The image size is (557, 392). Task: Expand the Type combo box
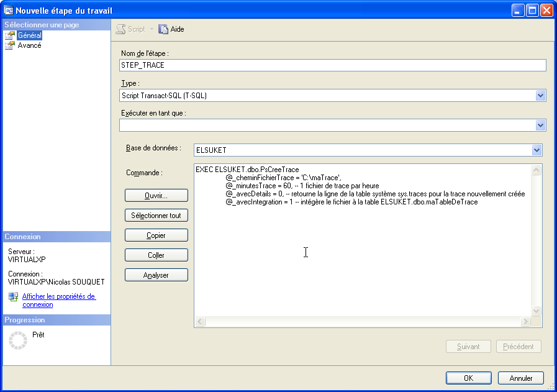click(540, 96)
